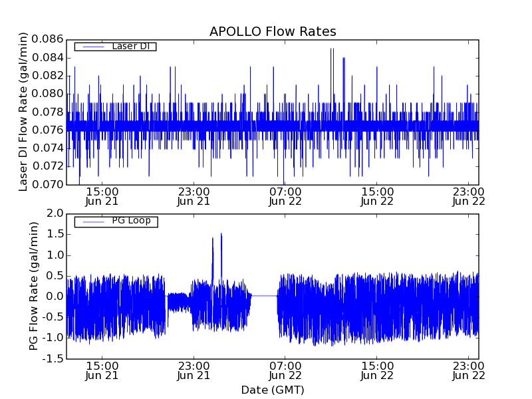The image size is (532, 399).
Task: Click bottom plot's 23:00 Jun 22 label
Action: pos(469,371)
